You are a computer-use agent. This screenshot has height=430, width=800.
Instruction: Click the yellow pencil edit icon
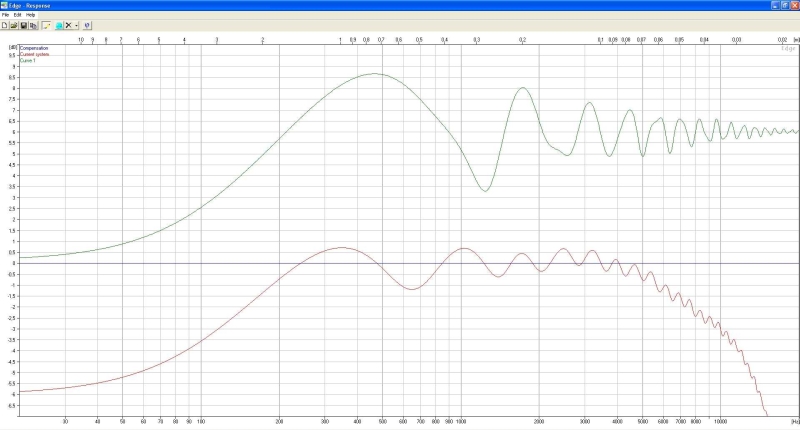[x=46, y=25]
